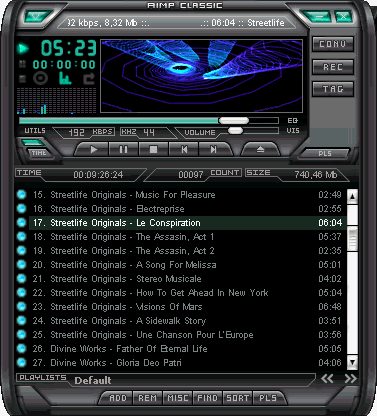Select track 20 A Song For Melissa

click(x=188, y=265)
